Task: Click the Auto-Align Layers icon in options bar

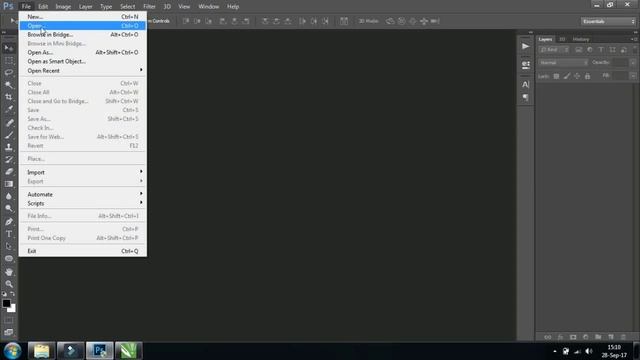Action: (x=344, y=21)
